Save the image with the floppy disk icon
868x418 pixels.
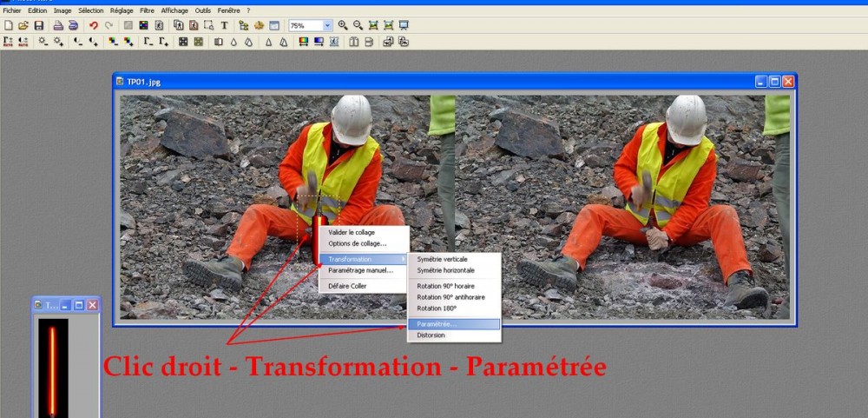(38, 26)
